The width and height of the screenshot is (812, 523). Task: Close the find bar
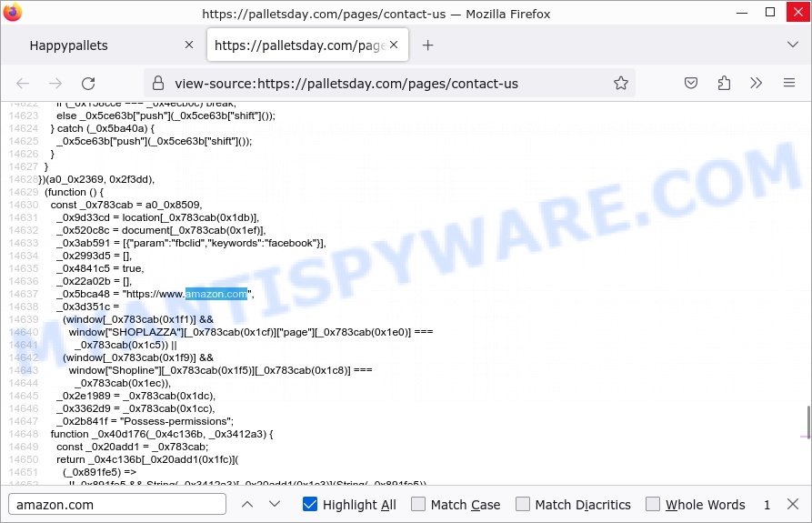792,504
